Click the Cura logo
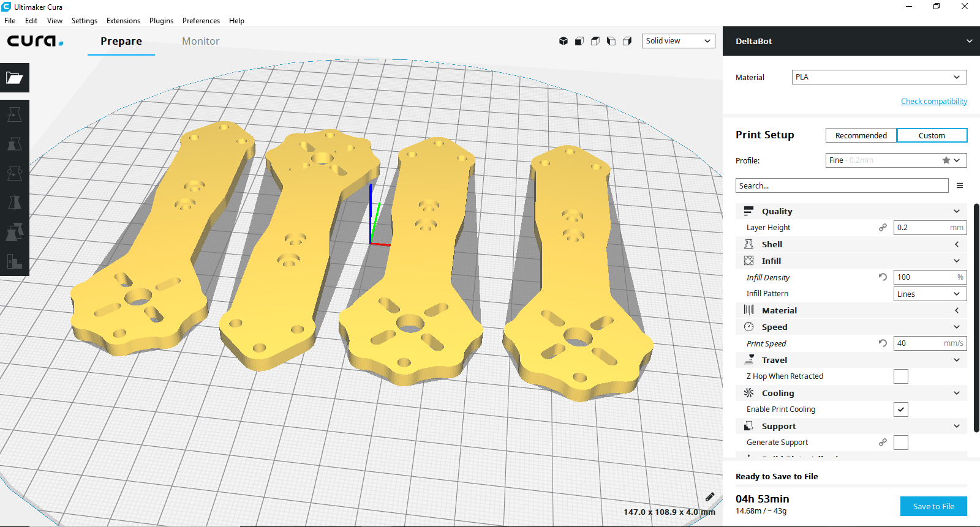The image size is (980, 527). click(35, 41)
